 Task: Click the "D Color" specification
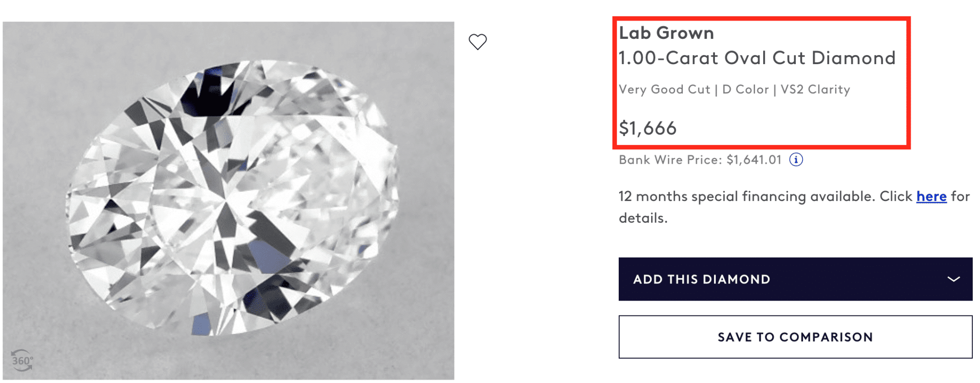coord(745,90)
